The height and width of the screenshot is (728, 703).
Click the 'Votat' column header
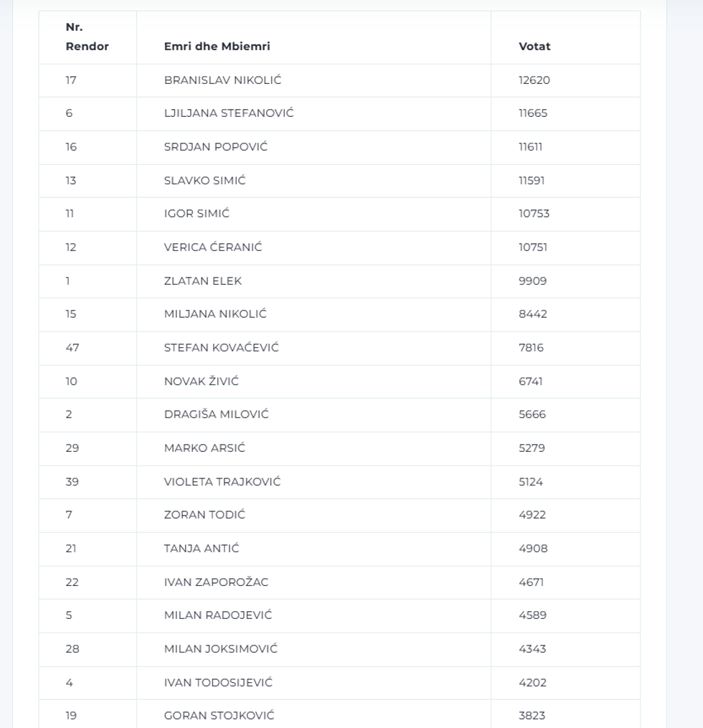[534, 46]
